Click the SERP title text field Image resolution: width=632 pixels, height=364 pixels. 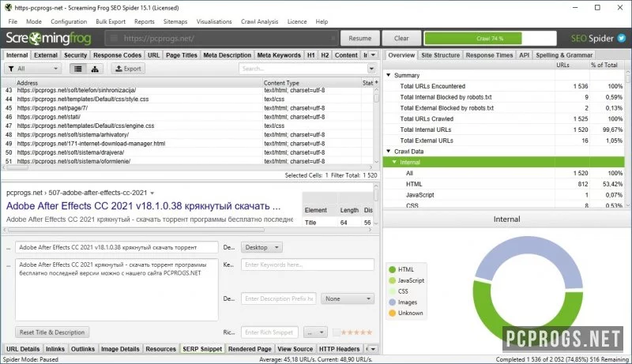[116, 247]
